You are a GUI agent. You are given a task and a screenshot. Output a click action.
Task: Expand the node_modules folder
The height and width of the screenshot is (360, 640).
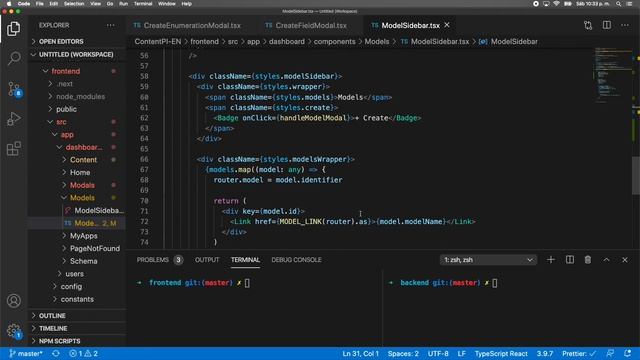pyautogui.click(x=80, y=96)
